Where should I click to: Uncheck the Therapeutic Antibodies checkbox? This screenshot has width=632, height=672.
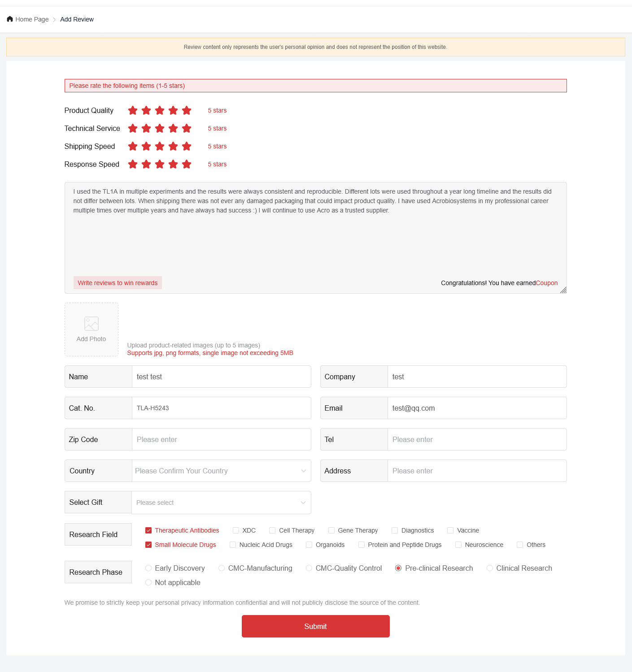point(148,530)
